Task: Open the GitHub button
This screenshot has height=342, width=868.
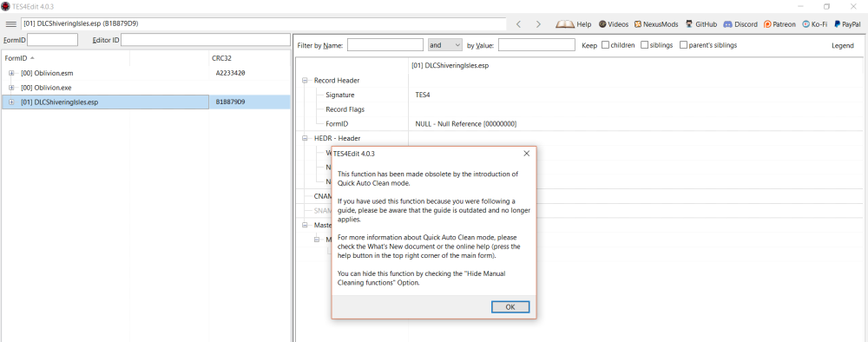Action: (x=701, y=24)
